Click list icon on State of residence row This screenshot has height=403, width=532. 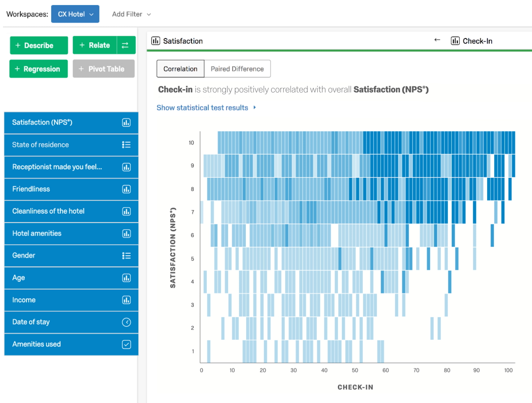pos(126,145)
